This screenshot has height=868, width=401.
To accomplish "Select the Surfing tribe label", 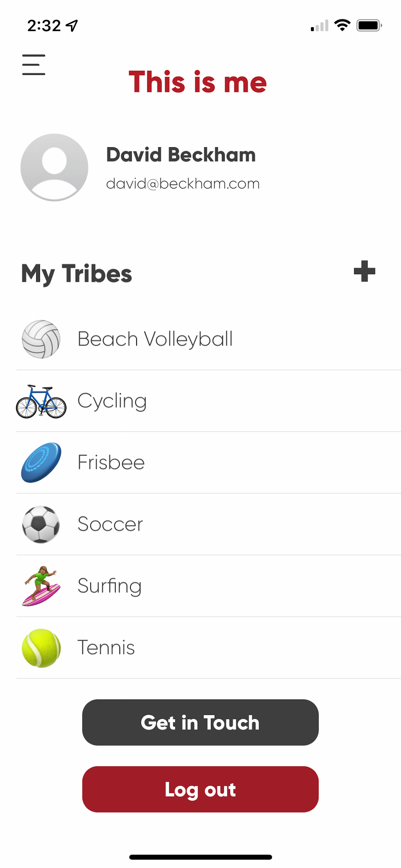I will pos(109,586).
